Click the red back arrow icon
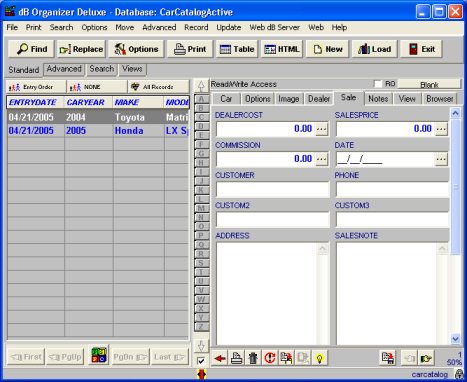The height and width of the screenshot is (382, 467). click(x=220, y=358)
